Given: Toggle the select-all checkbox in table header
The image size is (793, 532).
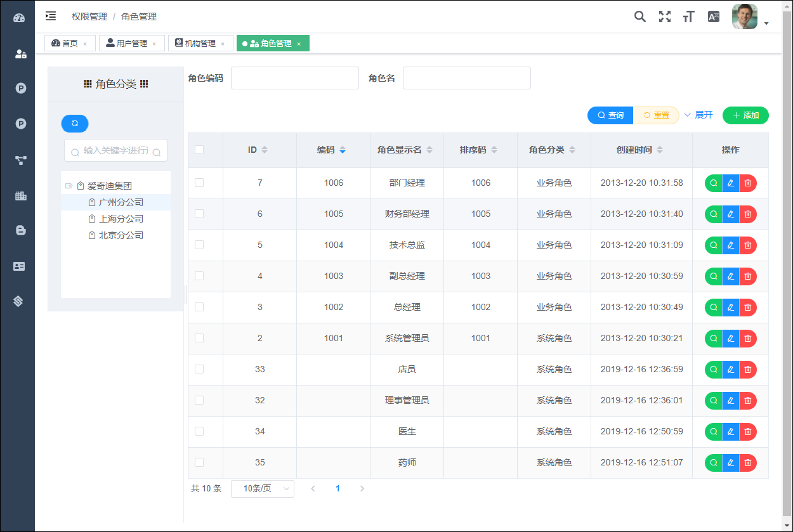Looking at the screenshot, I should 199,150.
